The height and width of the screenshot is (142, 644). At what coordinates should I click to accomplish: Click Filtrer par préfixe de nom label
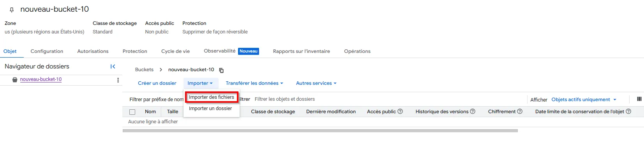pyautogui.click(x=157, y=100)
